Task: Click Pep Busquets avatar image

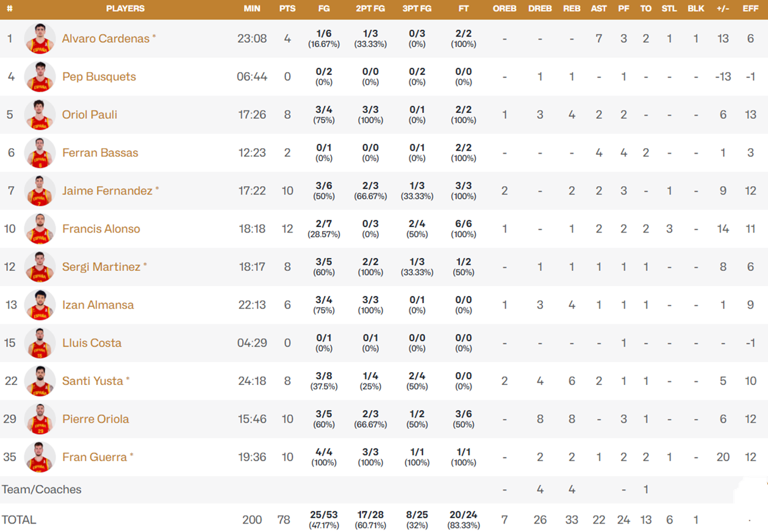Action: [40, 77]
